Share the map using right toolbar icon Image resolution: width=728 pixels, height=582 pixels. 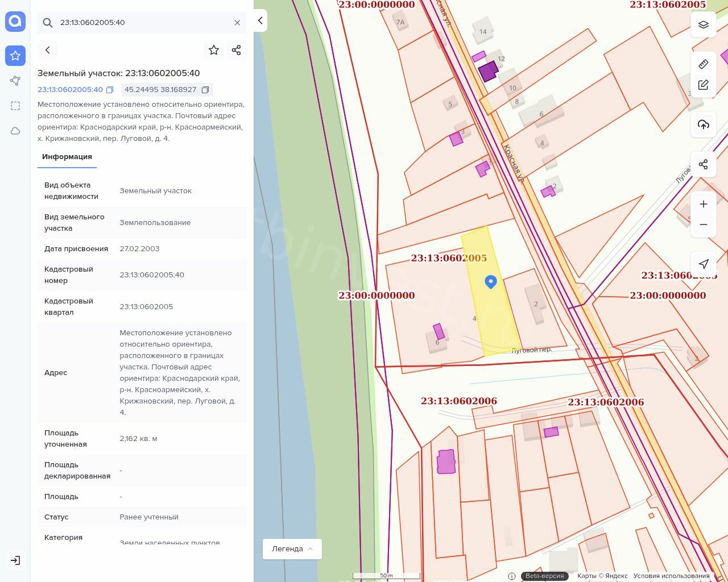[704, 164]
